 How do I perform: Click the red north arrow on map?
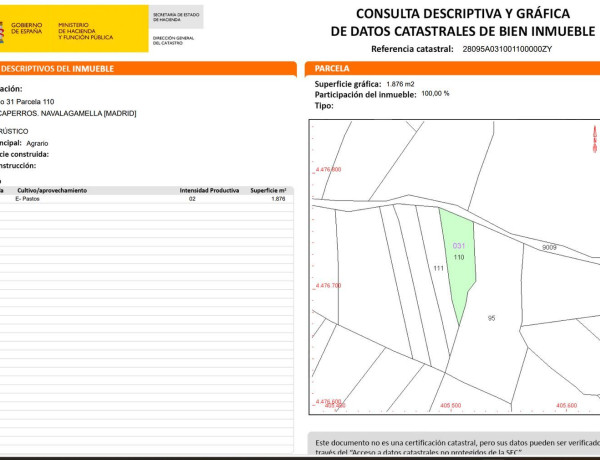[x=595, y=139]
